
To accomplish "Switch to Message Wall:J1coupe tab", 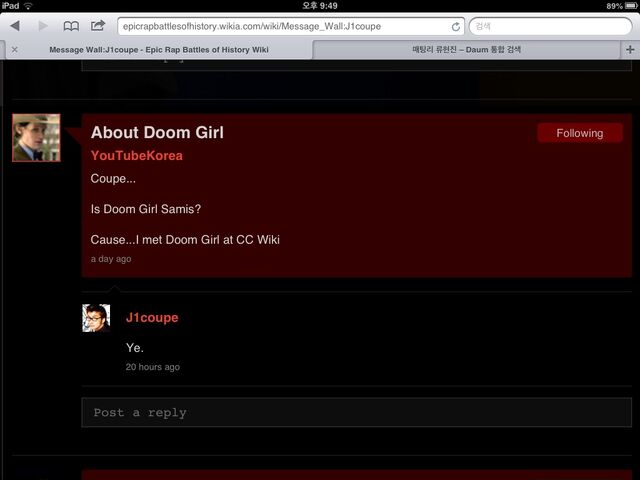I will pos(159,50).
